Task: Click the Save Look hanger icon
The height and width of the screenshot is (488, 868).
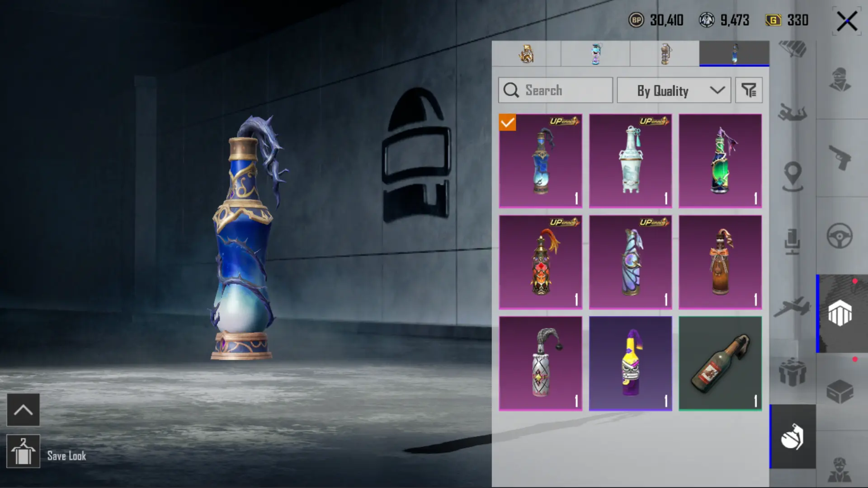Action: coord(23,451)
